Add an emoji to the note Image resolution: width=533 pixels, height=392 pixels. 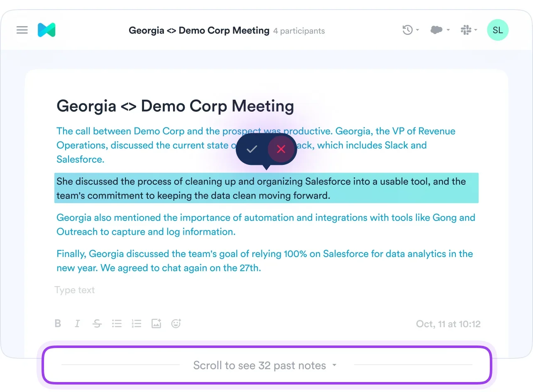[176, 323]
